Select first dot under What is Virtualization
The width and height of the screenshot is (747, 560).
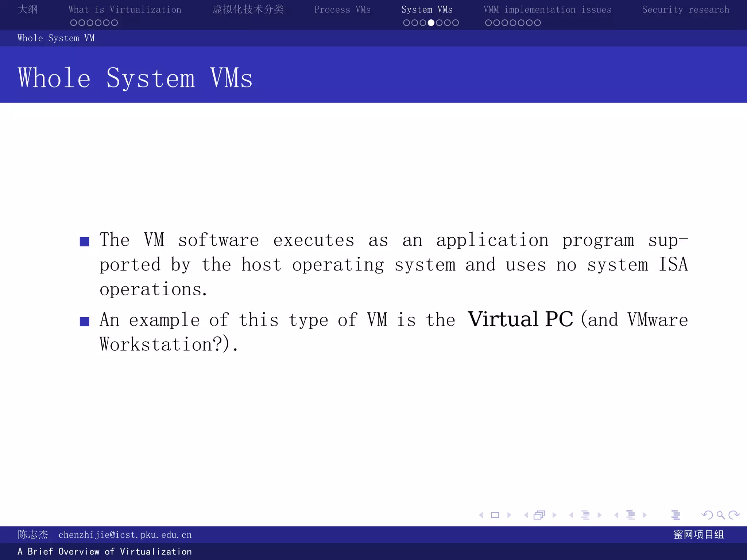coord(74,23)
